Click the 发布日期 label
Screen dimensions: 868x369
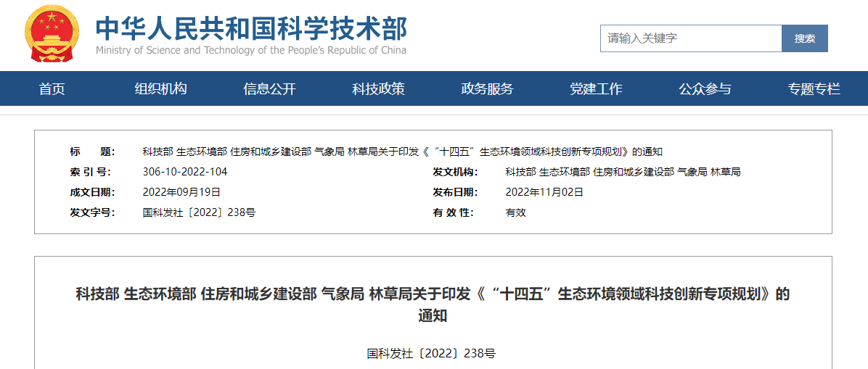pyautogui.click(x=455, y=193)
